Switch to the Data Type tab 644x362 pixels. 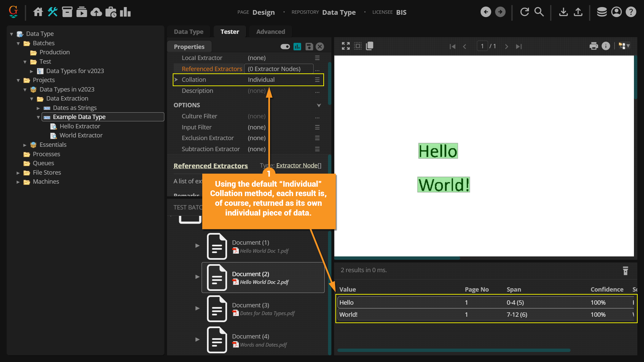click(x=189, y=32)
